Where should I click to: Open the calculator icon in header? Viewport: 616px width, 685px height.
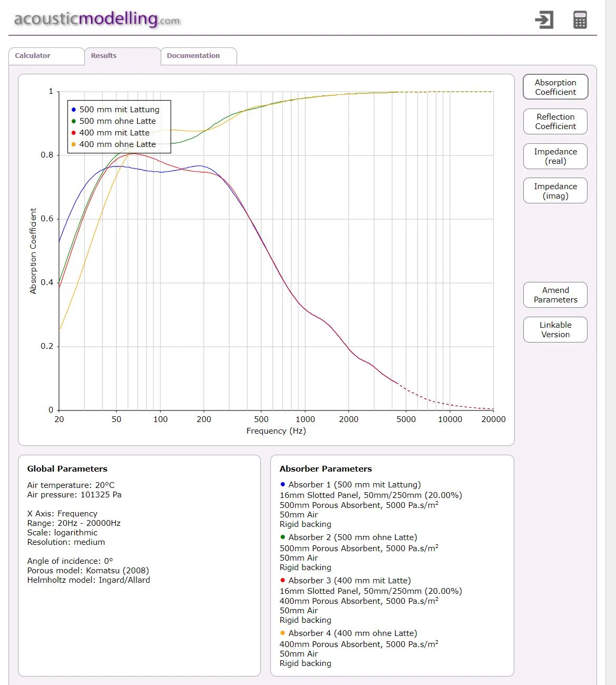pos(580,20)
